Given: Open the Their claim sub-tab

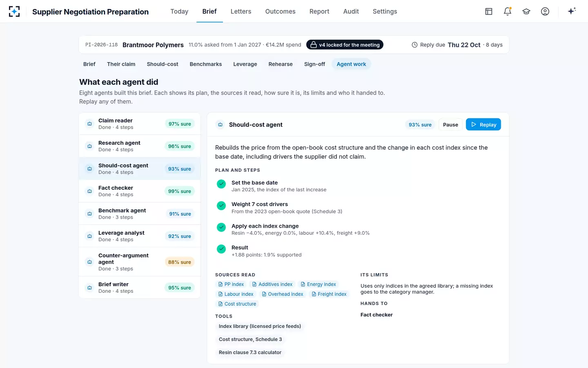Looking at the screenshot, I should click(121, 64).
